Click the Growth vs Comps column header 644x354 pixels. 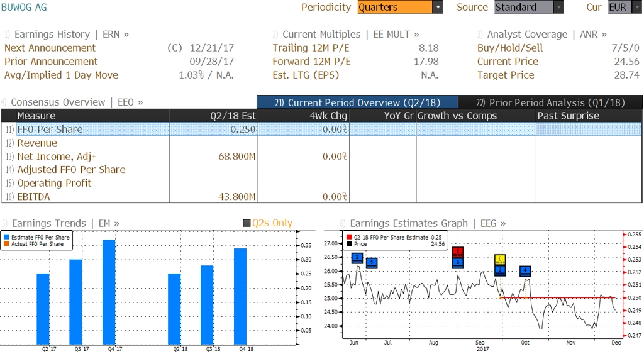click(x=476, y=116)
